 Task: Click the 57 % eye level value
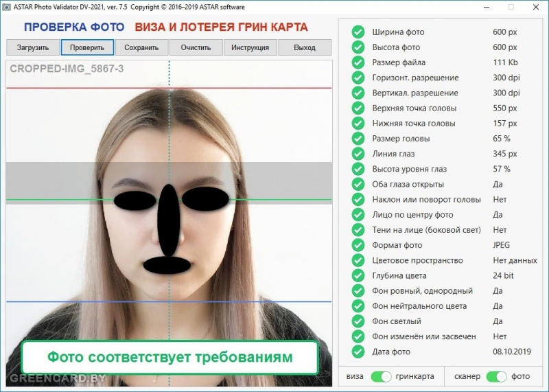[502, 169]
